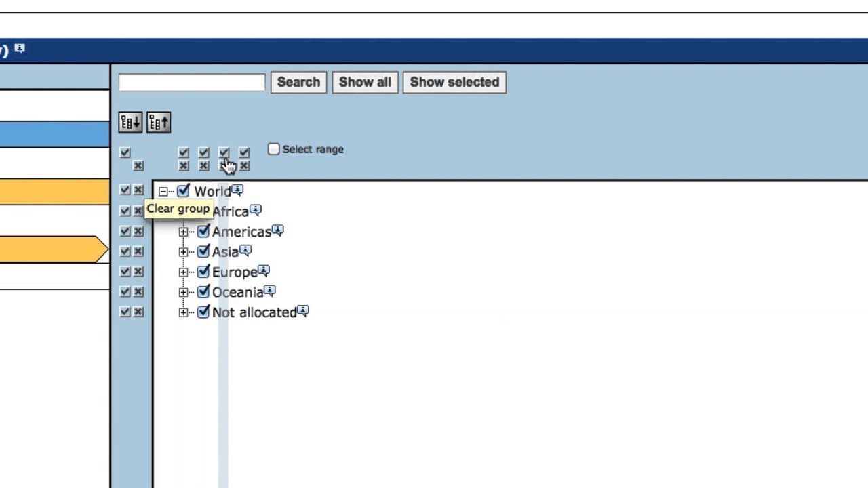Click the clear-group X icon in Oceania row
The image size is (868, 488).
tap(138, 291)
